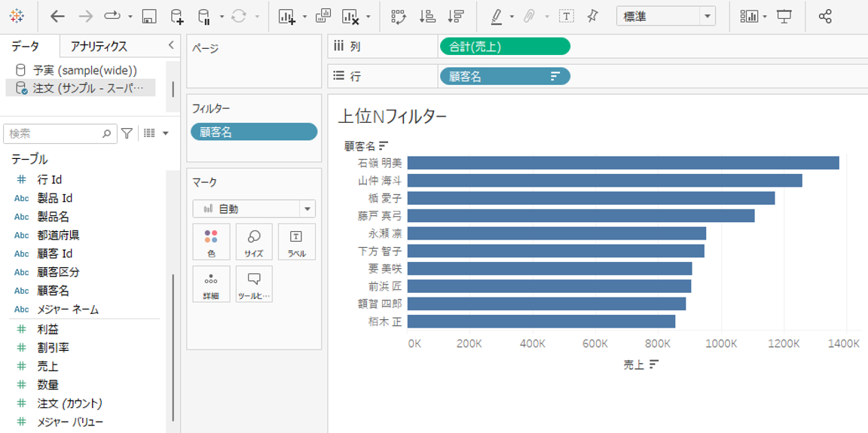The height and width of the screenshot is (433, 868).
Task: Click the Replay animation icon
Action: pyautogui.click(x=112, y=16)
